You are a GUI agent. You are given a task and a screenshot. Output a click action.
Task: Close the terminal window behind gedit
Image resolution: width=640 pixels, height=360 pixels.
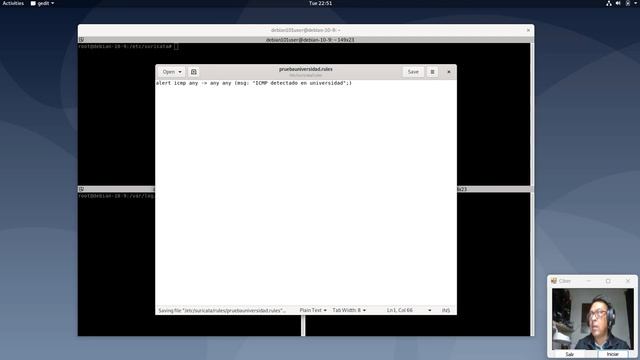click(x=528, y=30)
